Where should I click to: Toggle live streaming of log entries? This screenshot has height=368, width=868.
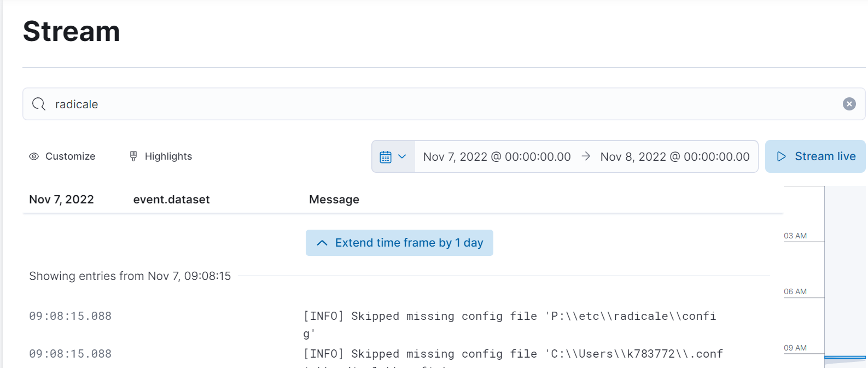(x=815, y=156)
